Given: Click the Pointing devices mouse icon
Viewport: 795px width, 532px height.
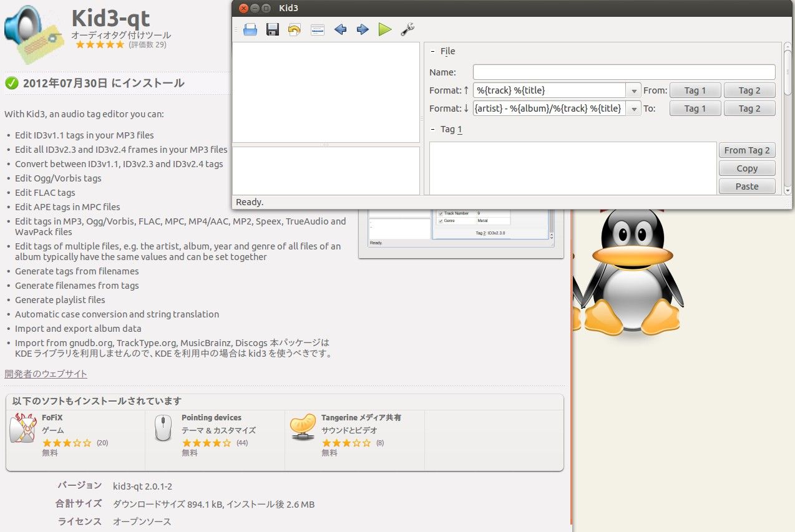Looking at the screenshot, I should tap(163, 428).
